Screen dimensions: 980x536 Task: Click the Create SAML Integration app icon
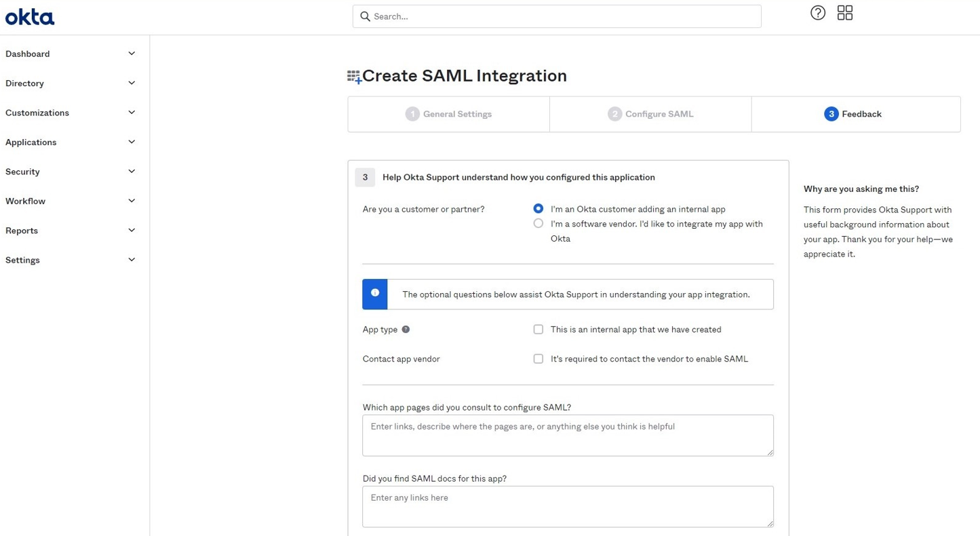tap(354, 77)
